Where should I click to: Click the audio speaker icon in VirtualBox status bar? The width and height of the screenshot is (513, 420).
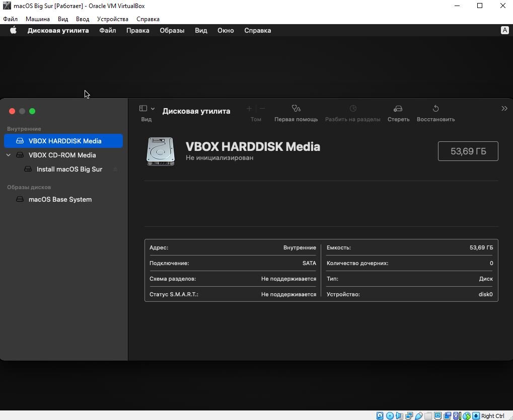(x=399, y=416)
